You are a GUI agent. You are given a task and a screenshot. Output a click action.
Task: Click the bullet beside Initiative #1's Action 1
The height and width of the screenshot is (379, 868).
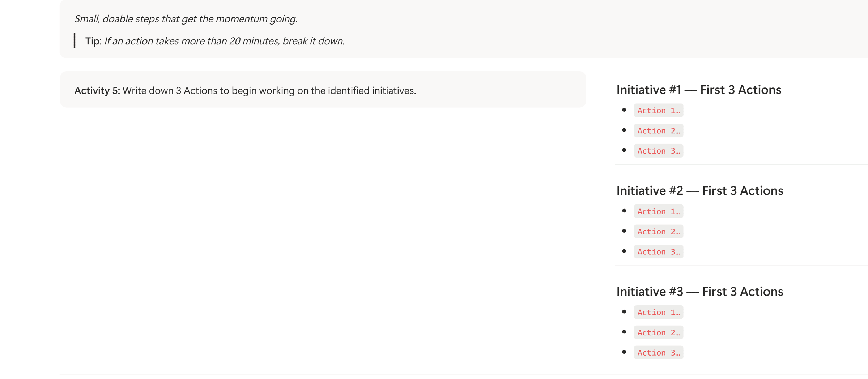[624, 110]
